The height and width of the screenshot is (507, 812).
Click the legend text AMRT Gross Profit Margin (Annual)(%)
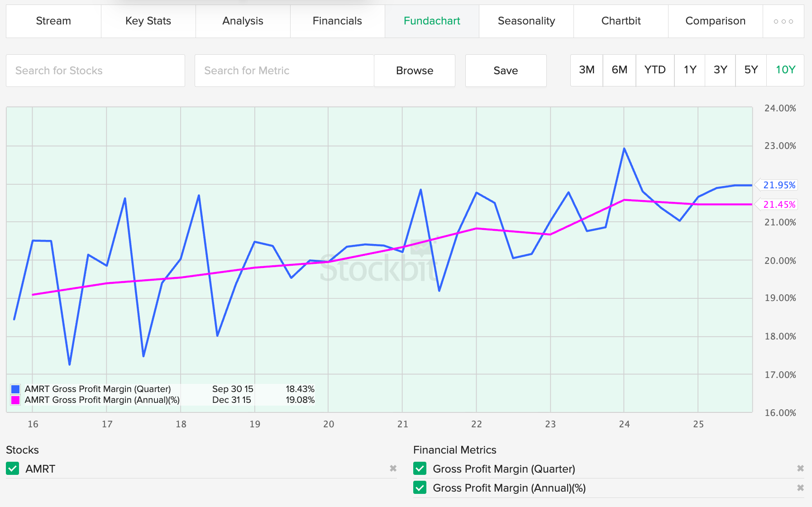[102, 400]
